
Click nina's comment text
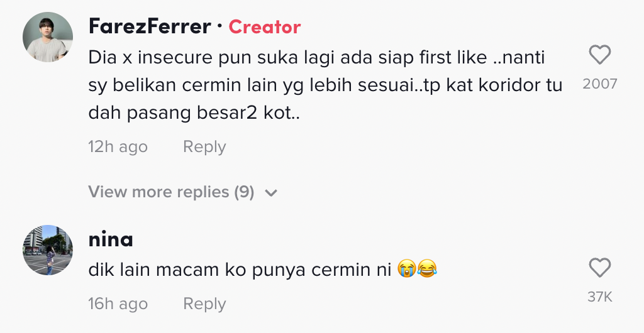coord(239,270)
